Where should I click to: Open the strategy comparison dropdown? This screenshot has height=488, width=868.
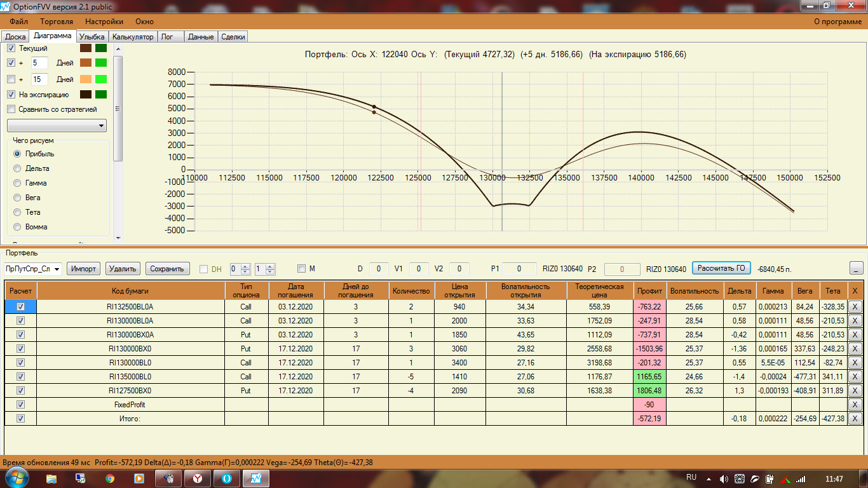click(x=57, y=126)
